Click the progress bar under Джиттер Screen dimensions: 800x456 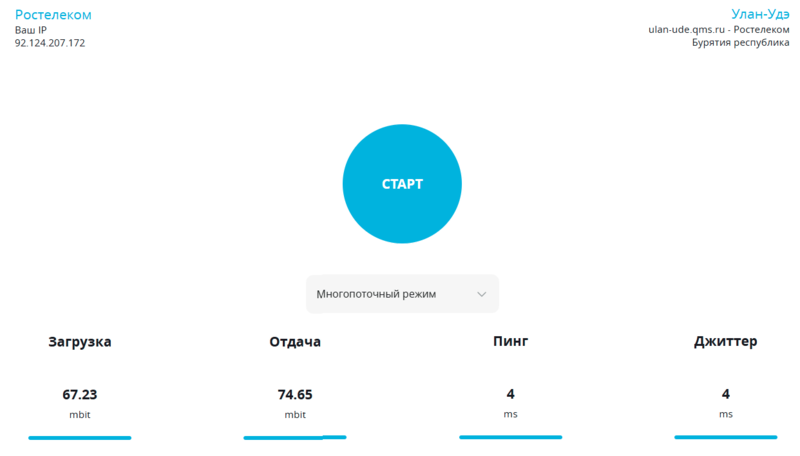[725, 437]
